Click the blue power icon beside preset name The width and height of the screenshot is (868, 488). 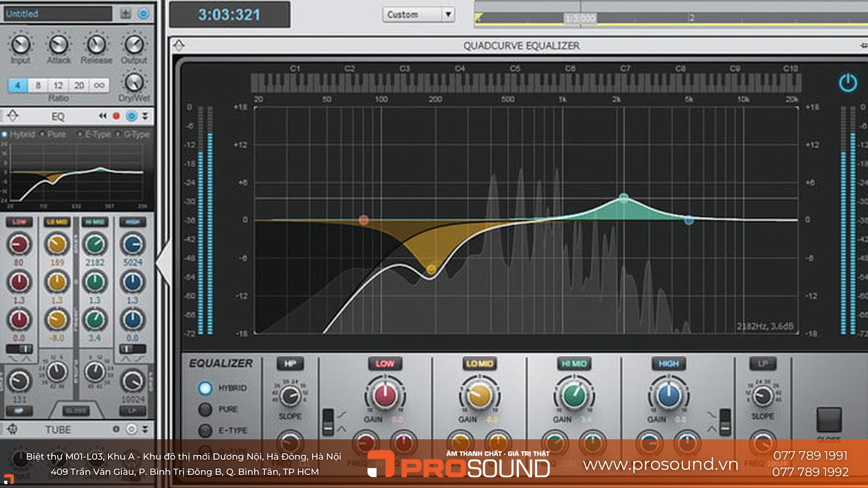143,14
